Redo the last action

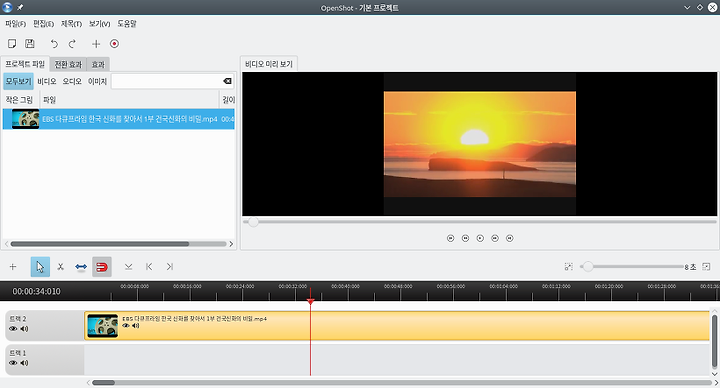72,44
